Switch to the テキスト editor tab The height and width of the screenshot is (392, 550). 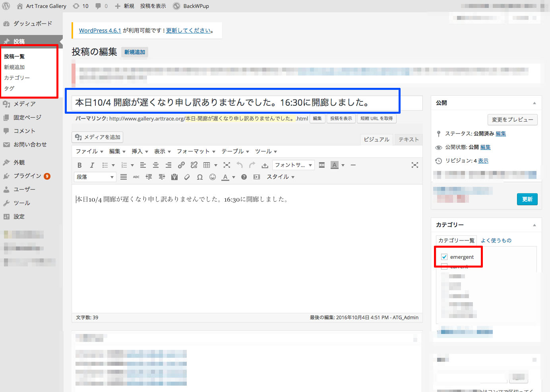[409, 140]
